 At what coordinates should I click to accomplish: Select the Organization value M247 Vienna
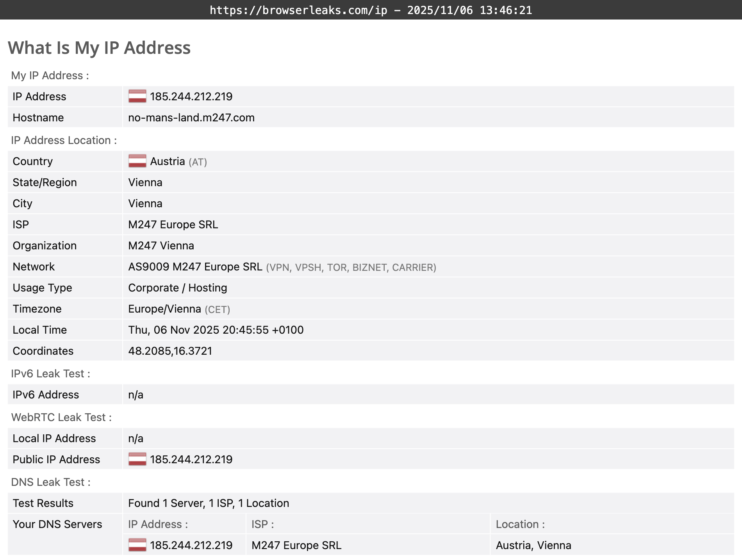coord(161,245)
